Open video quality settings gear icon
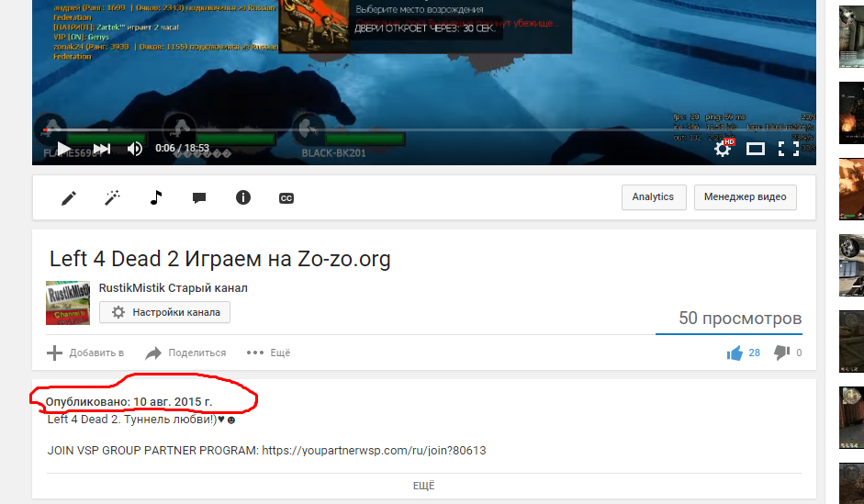This screenshot has height=504, width=864. pos(723,148)
